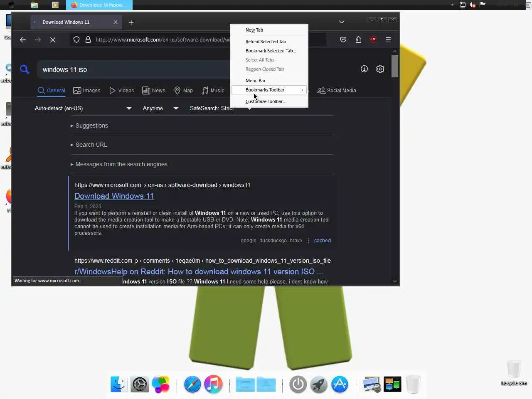This screenshot has width=532, height=399.
Task: Switch to the Images search category
Action: [x=87, y=90]
